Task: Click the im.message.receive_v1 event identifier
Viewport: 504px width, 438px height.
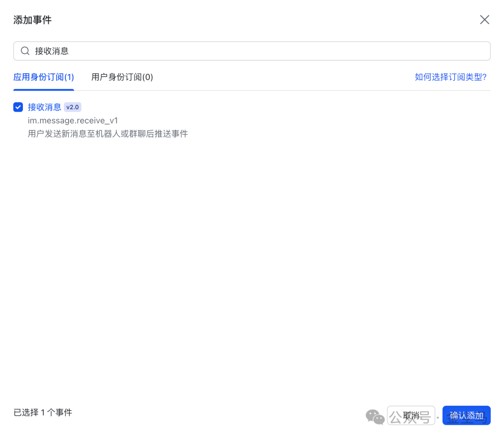Action: pos(73,120)
